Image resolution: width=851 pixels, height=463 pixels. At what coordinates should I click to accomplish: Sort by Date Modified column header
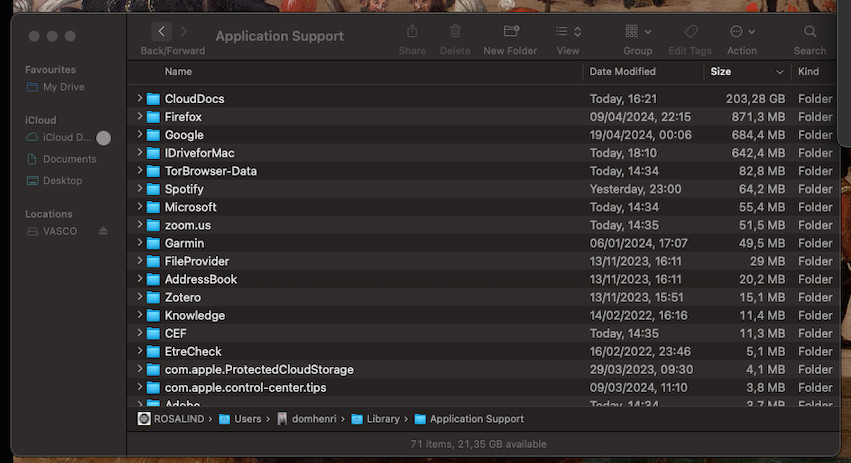pos(623,72)
